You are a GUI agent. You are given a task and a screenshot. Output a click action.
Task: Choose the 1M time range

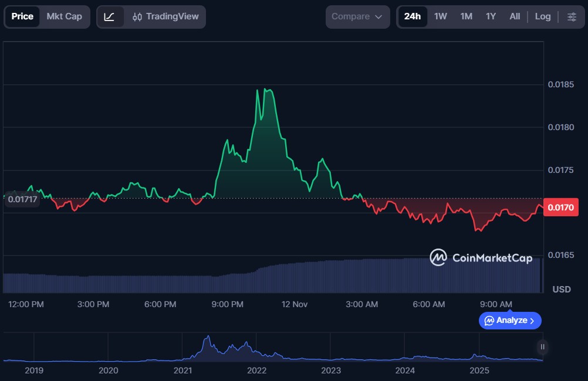(x=466, y=17)
